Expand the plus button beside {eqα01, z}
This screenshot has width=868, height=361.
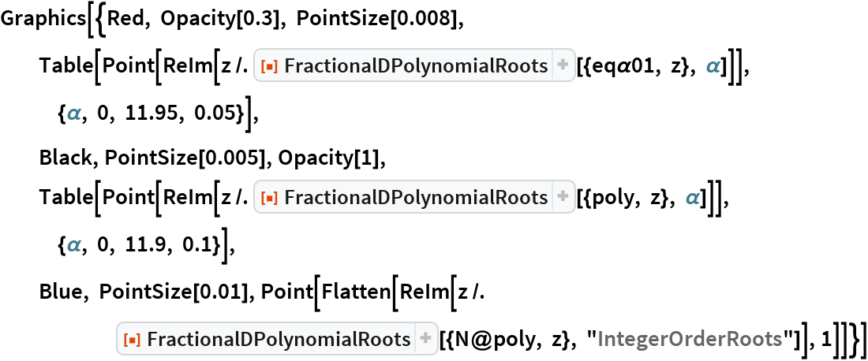(563, 67)
